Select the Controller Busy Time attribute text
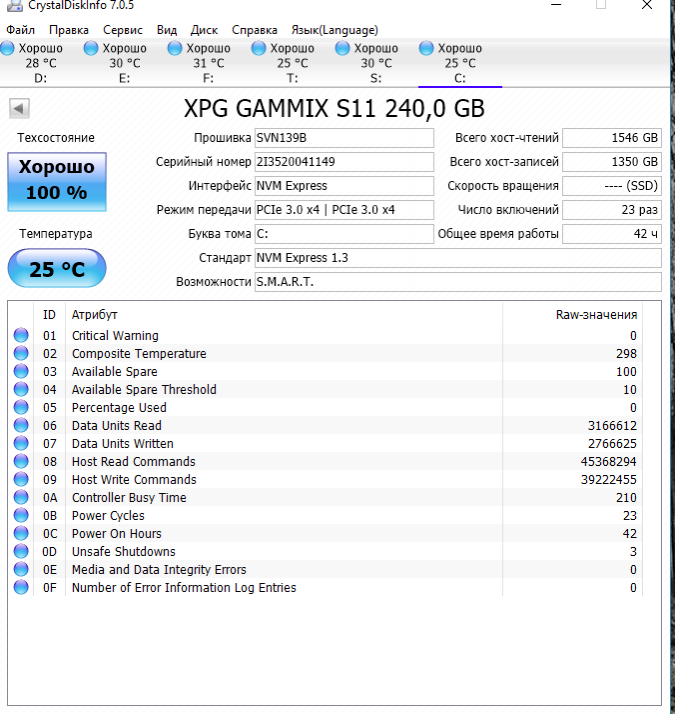The height and width of the screenshot is (714, 675). [x=129, y=497]
